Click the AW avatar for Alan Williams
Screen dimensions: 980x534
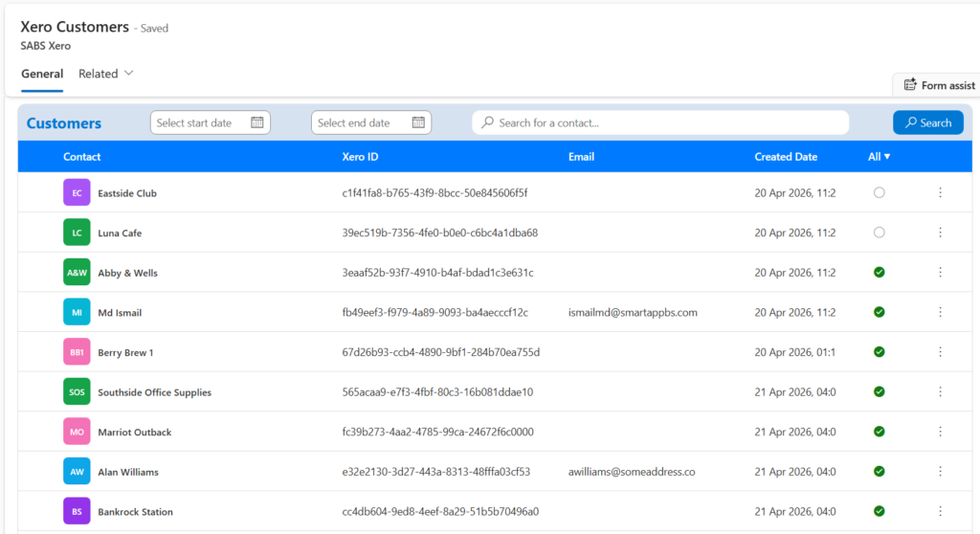point(77,472)
